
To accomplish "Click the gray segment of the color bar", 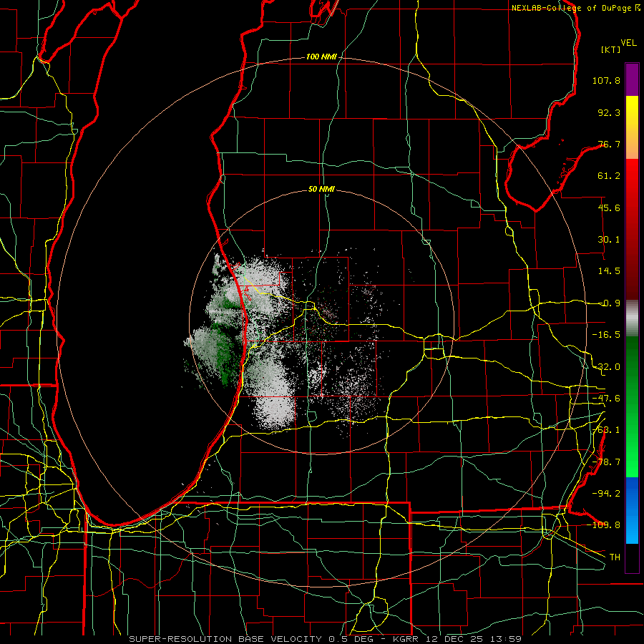I will click(632, 317).
